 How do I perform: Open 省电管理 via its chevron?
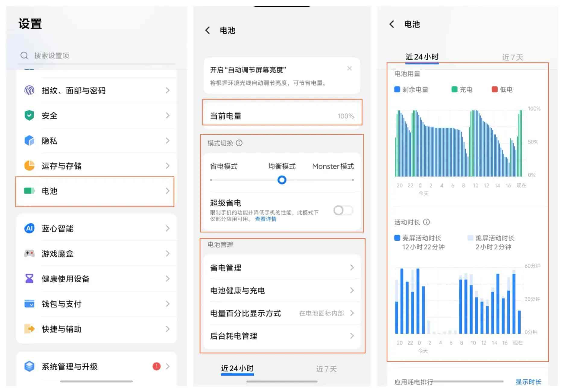point(352,267)
